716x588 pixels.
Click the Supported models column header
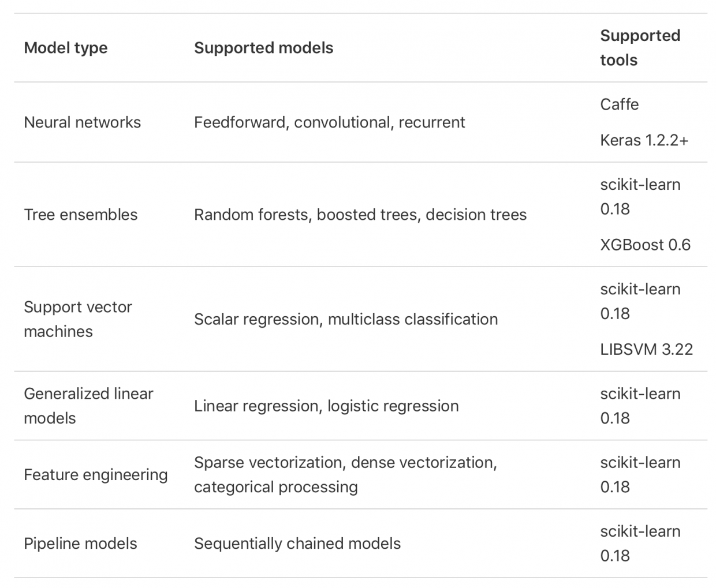263,48
